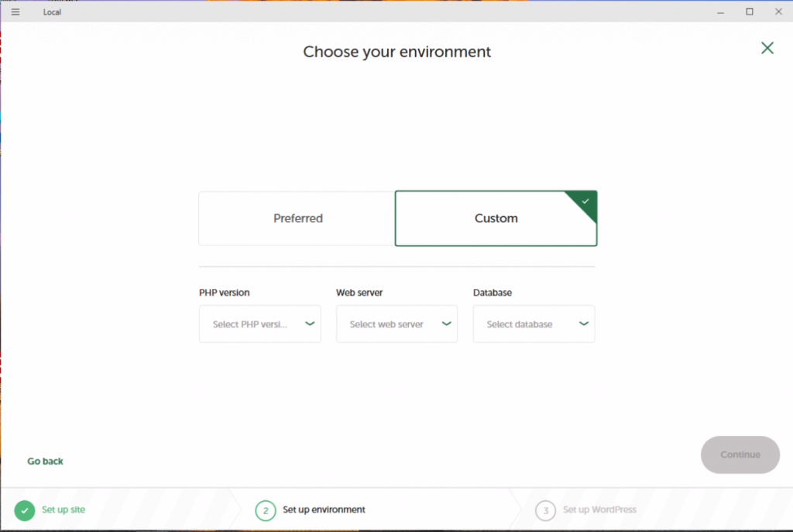This screenshot has height=532, width=793.
Task: Click the step 2 circle icon
Action: coord(266,511)
